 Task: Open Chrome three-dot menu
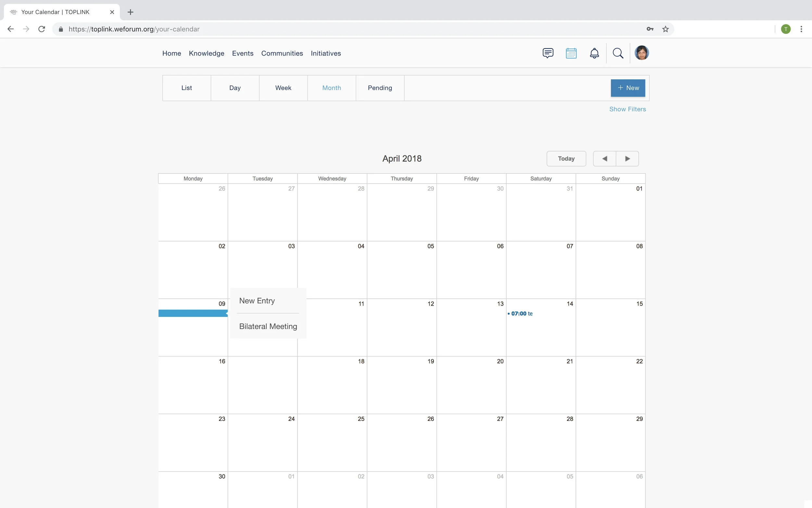tap(801, 29)
